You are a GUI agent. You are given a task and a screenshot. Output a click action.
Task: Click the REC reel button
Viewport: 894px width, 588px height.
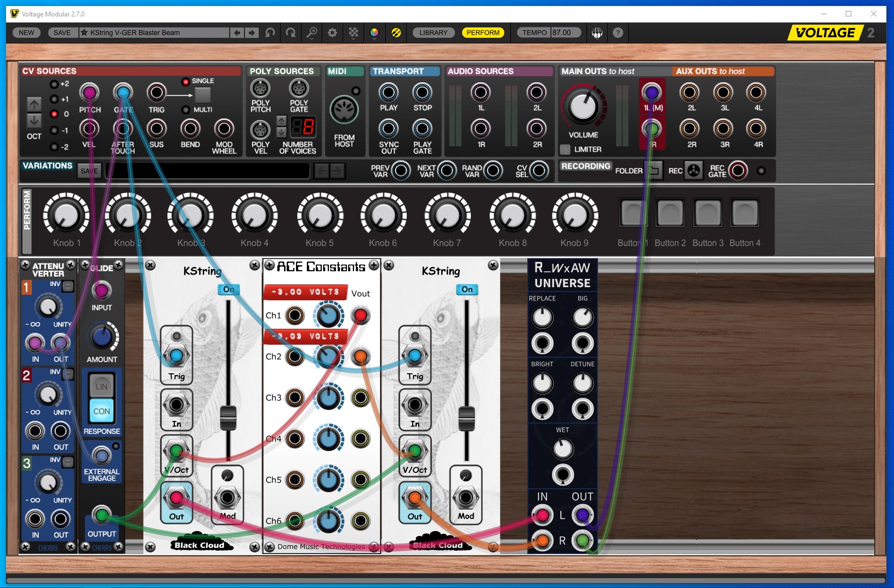[693, 170]
